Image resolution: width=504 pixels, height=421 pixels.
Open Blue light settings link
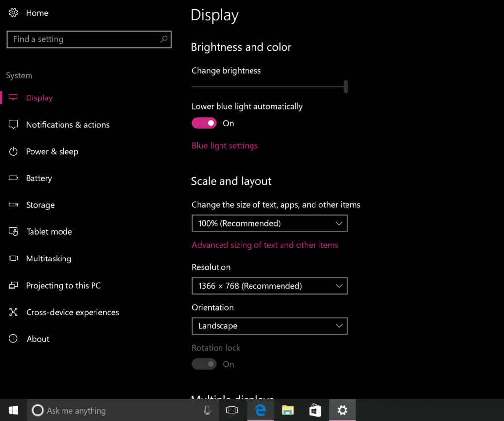coord(224,145)
